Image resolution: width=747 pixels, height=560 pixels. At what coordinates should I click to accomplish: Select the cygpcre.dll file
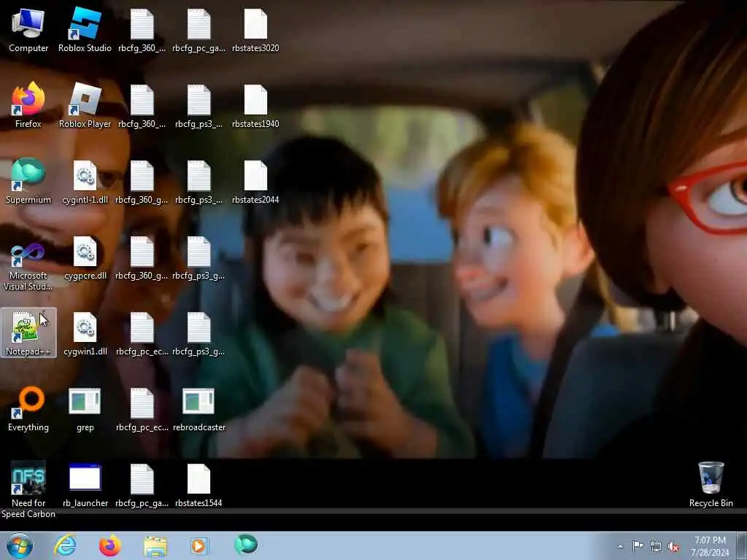click(85, 258)
